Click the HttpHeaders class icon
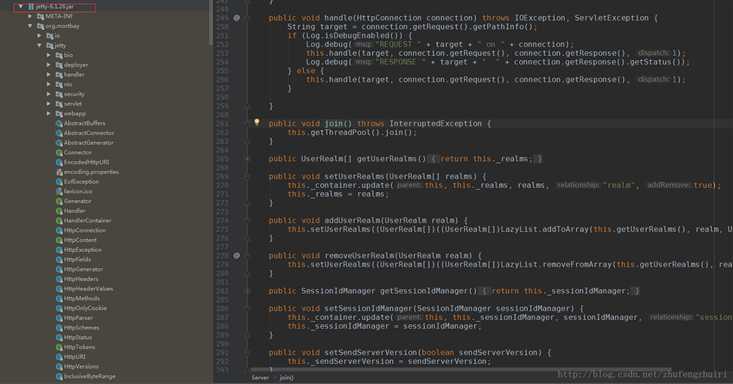Image resolution: width=733 pixels, height=384 pixels. pos(59,279)
